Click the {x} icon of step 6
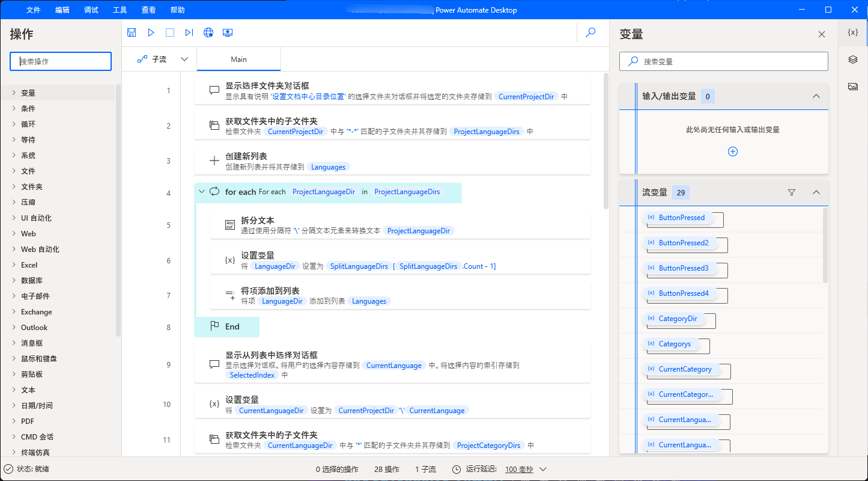 [230, 260]
